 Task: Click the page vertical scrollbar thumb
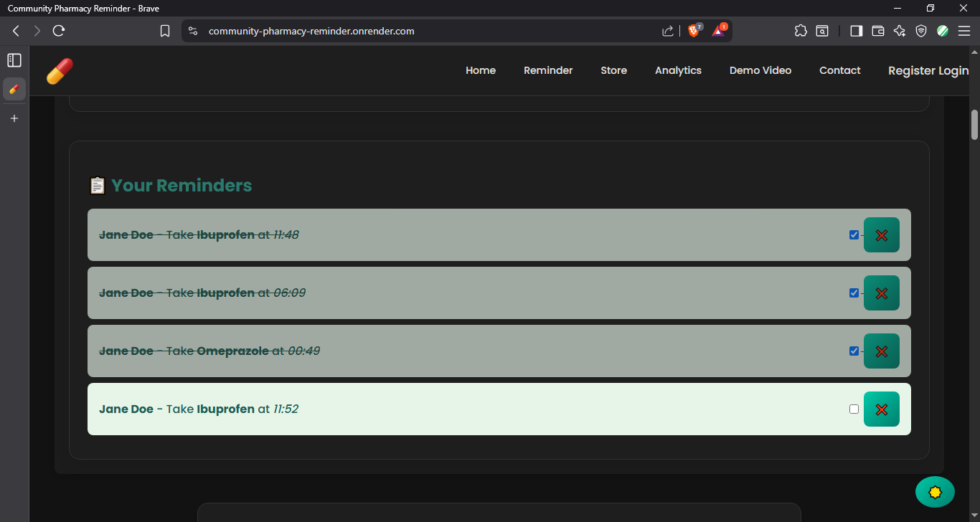[x=974, y=124]
